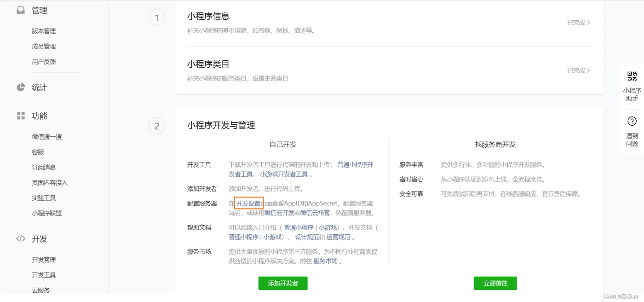Image resolution: width=644 pixels, height=302 pixels.
Task: Click the 配置服务器 row label
Action: click(x=202, y=203)
